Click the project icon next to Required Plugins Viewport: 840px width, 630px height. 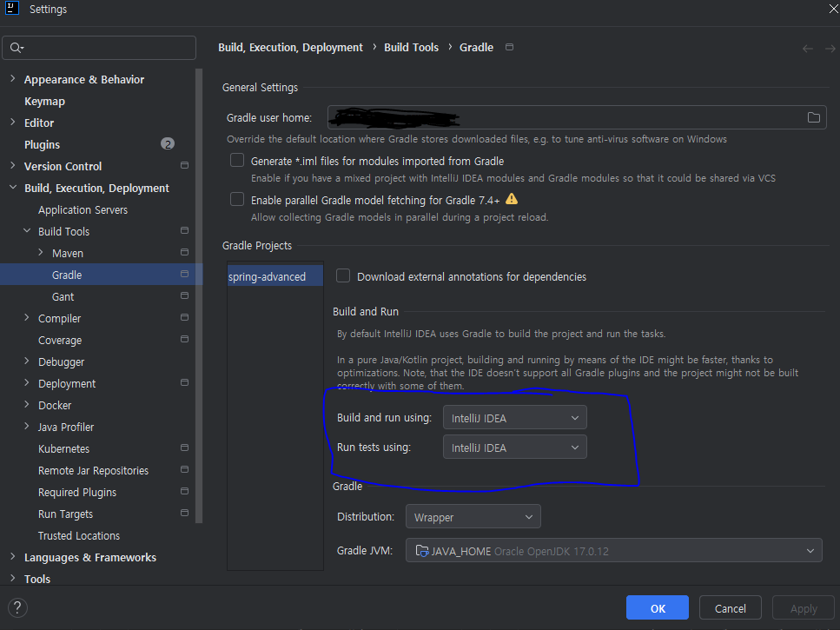click(184, 491)
